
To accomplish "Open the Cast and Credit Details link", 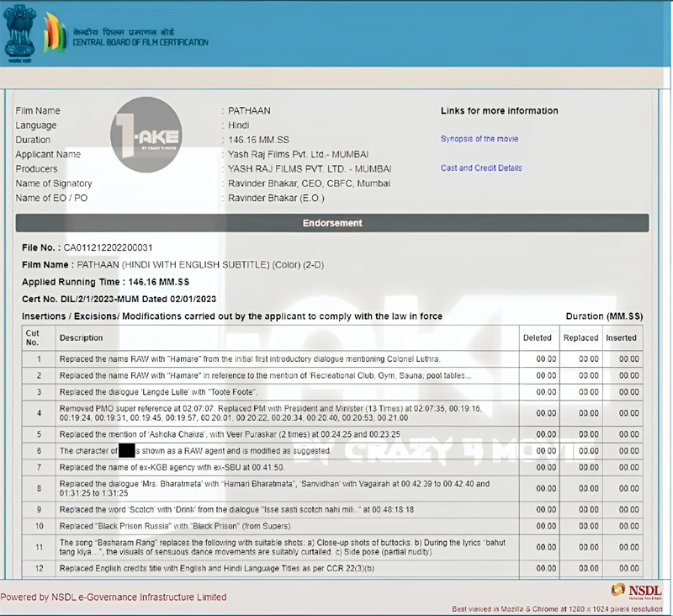I will [481, 168].
